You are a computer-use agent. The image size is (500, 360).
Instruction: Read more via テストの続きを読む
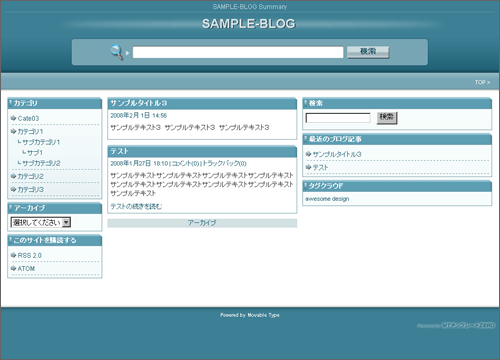point(136,206)
